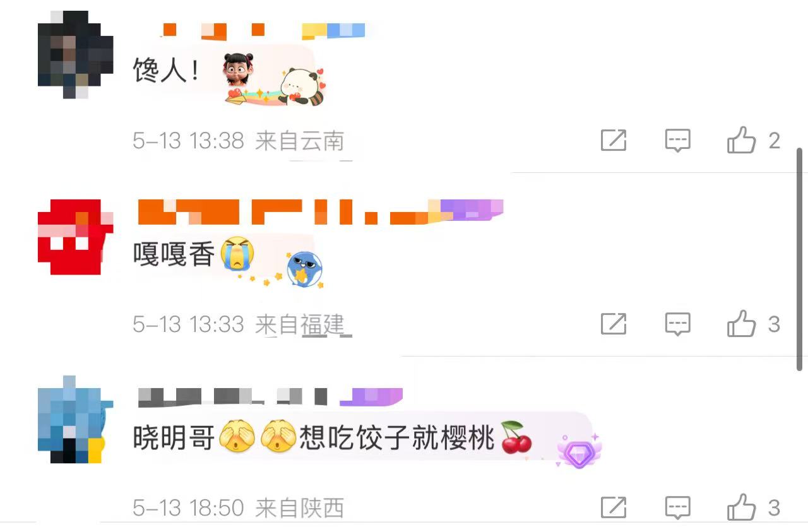Click the vertical scrollbar on the right
Viewport: 808px width, 532px height.
point(800,259)
